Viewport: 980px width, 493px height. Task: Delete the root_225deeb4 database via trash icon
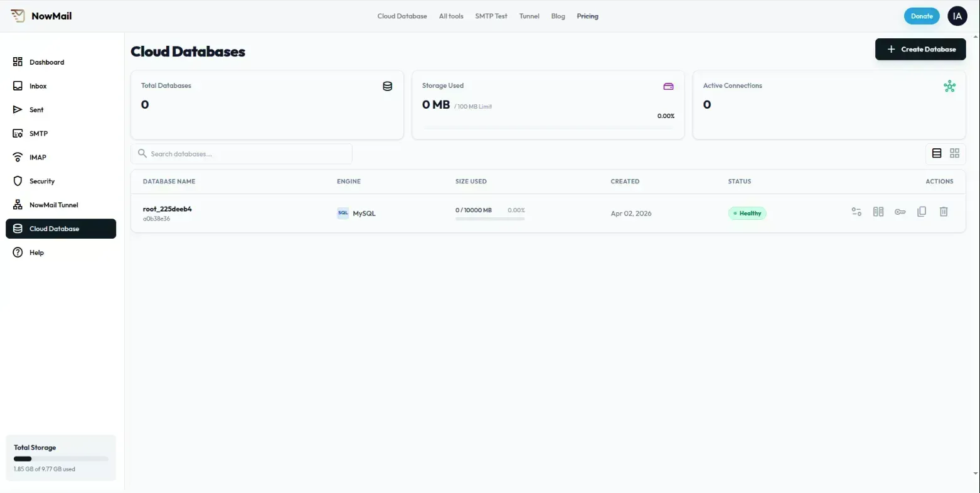944,212
